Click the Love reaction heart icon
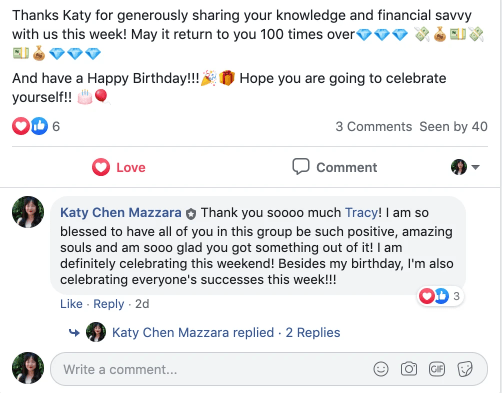The image size is (502, 393). 101,167
